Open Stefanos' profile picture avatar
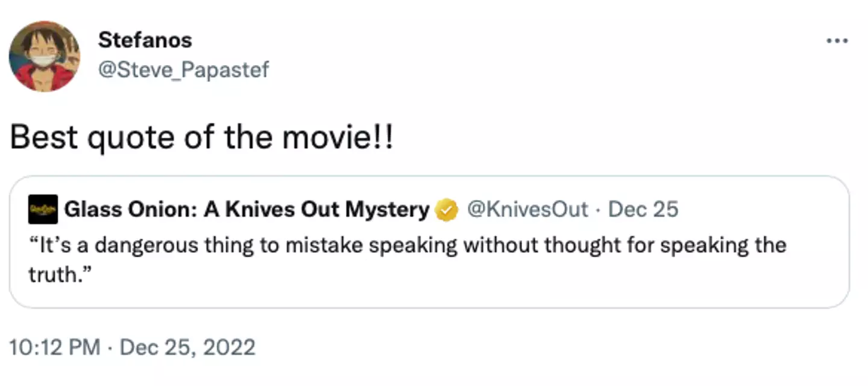The height and width of the screenshot is (386, 868). (x=45, y=56)
